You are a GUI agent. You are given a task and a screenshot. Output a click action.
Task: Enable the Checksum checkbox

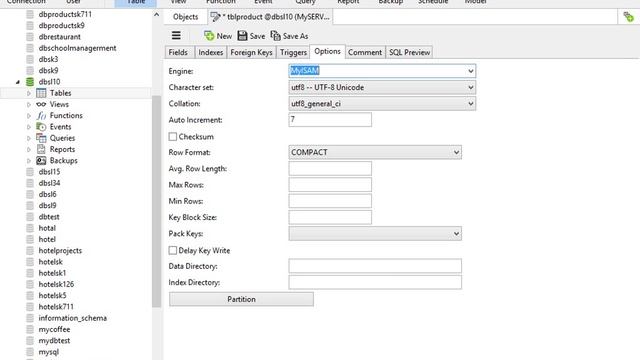point(173,137)
